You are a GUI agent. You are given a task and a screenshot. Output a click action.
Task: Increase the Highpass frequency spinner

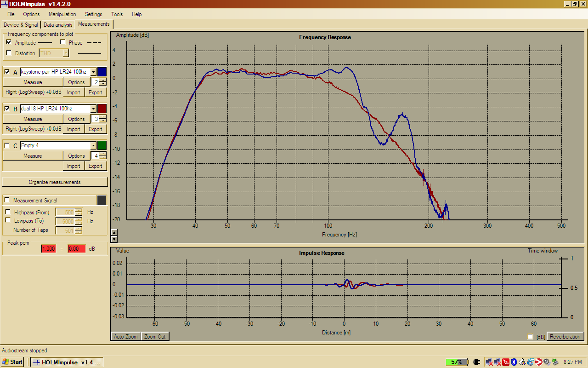point(79,210)
